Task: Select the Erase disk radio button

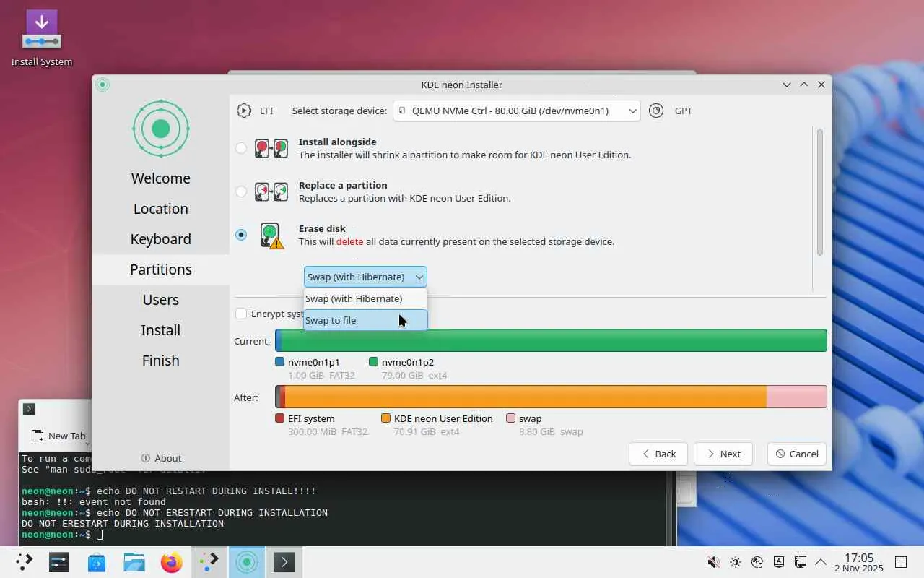Action: (241, 235)
